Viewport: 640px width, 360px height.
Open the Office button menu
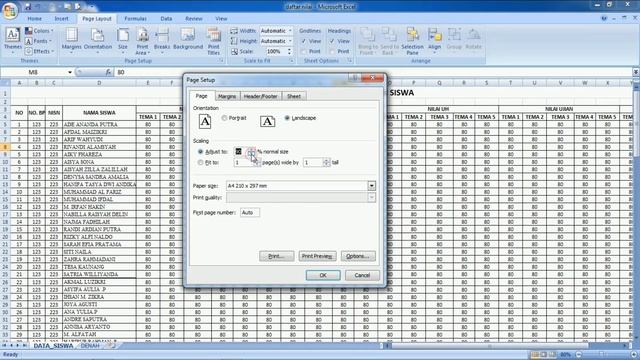tap(10, 10)
